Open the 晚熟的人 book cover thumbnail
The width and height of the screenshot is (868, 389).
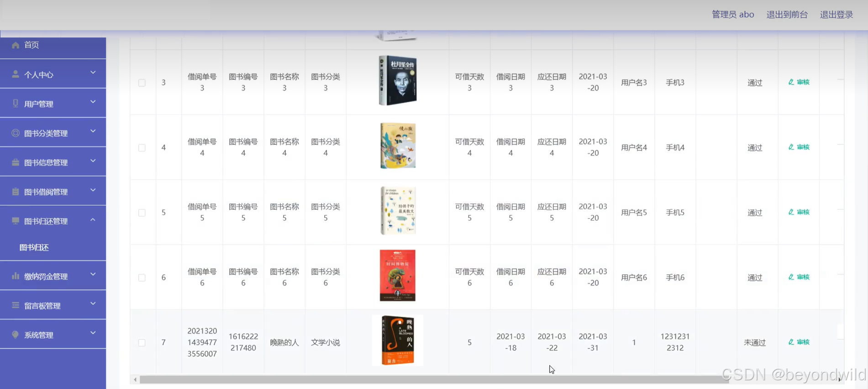coord(398,340)
